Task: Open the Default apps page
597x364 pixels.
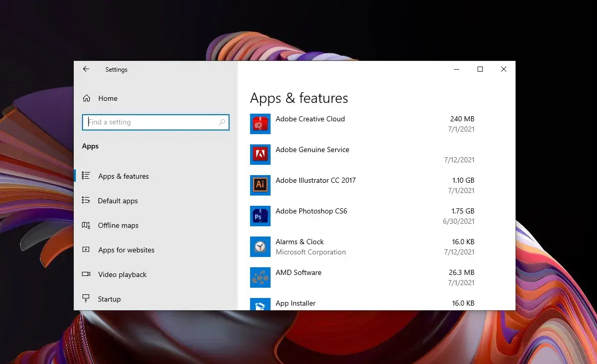Action: [118, 201]
